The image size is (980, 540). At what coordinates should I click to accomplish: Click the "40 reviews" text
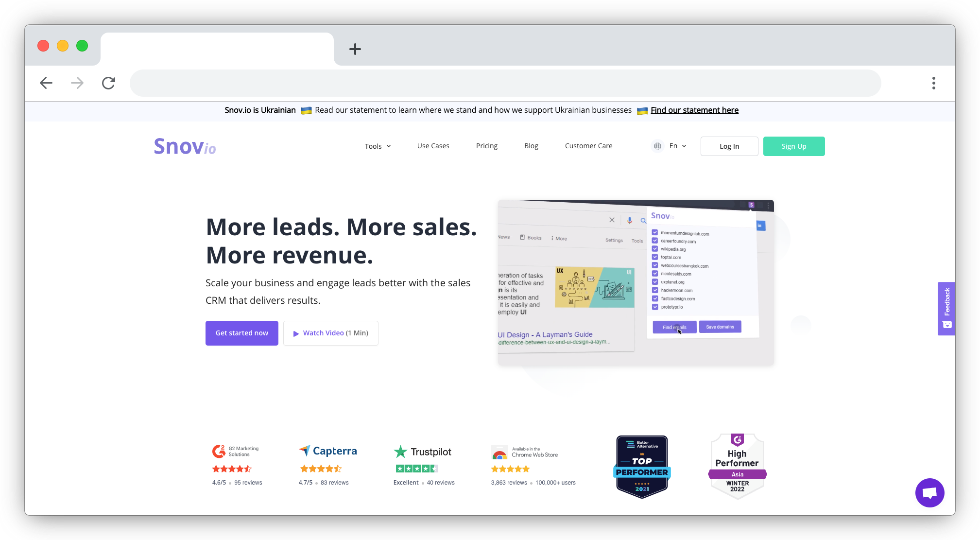[441, 483]
